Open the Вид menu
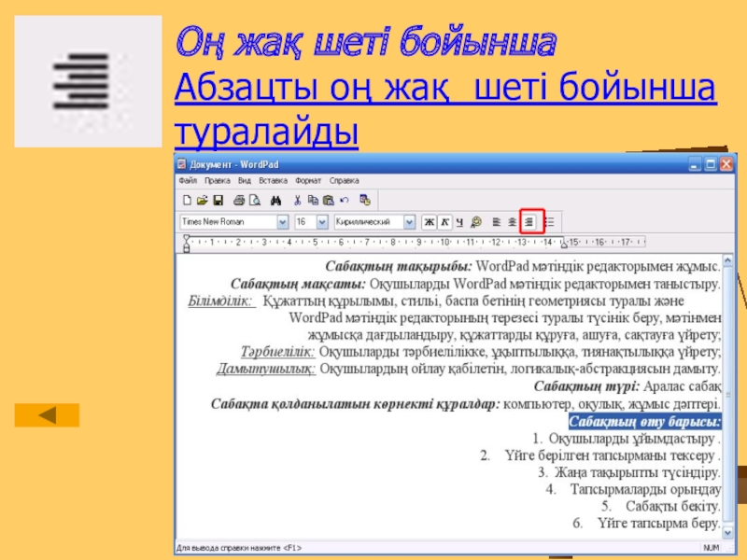The image size is (747, 560). click(x=245, y=180)
